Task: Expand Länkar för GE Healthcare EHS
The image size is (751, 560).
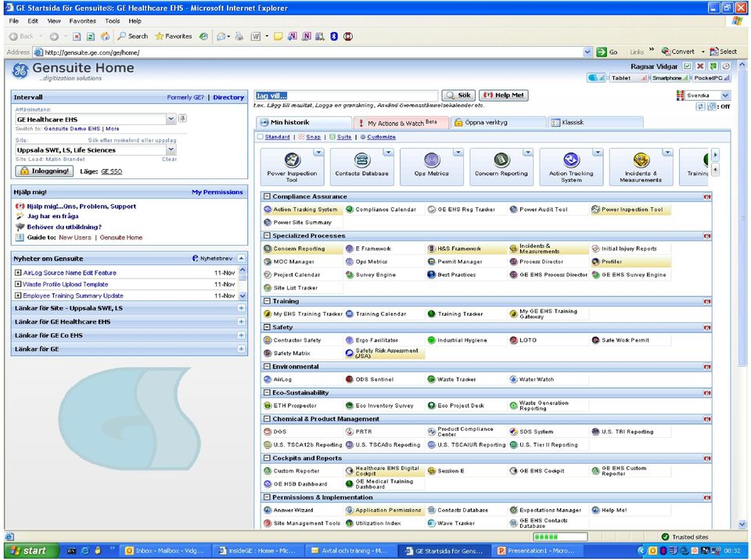Action: point(242,322)
